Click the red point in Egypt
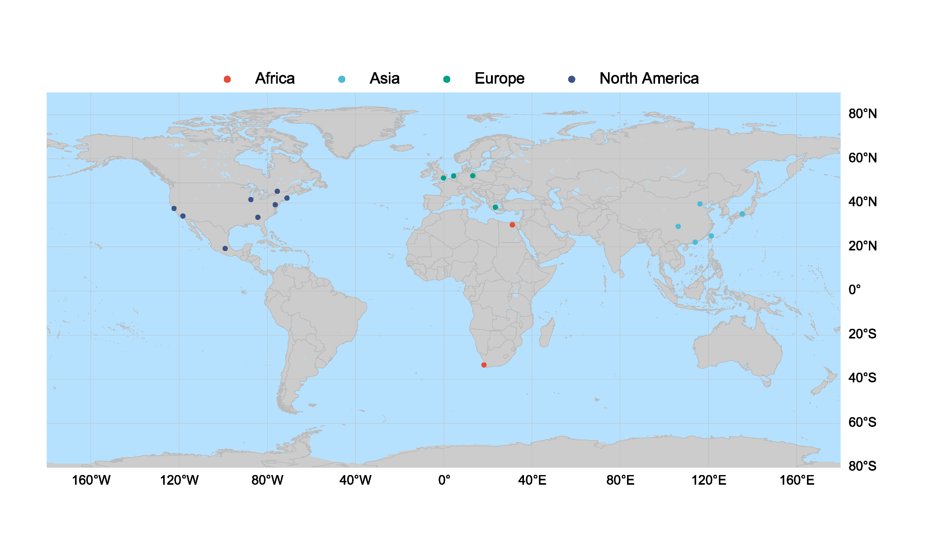The height and width of the screenshot is (560, 934). [512, 225]
